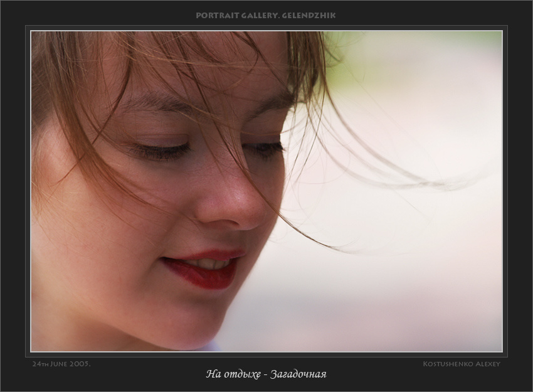The width and height of the screenshot is (533, 392).
Task: Click the "Kostushenko Alexey" author credit
Action: pos(462,364)
